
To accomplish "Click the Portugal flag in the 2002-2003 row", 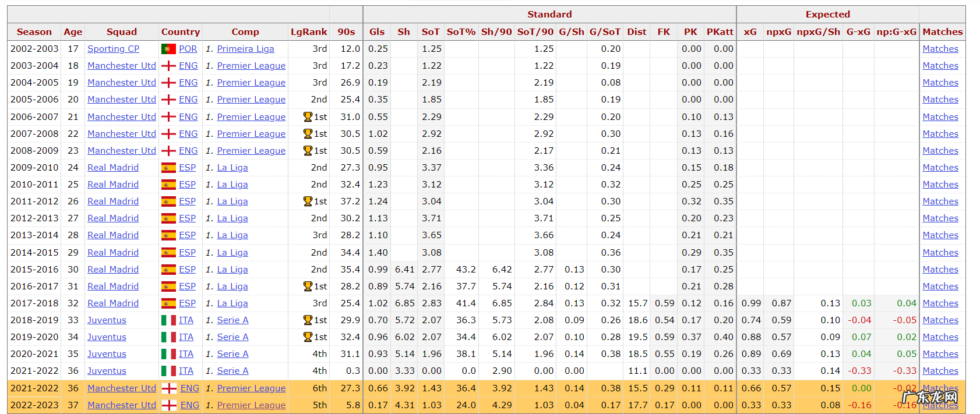I will click(168, 49).
